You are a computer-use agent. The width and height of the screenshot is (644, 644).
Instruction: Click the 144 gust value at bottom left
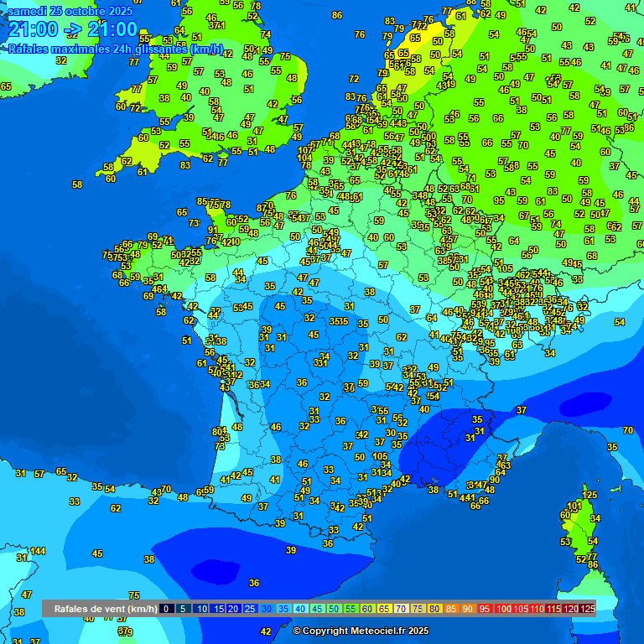[x=38, y=551]
